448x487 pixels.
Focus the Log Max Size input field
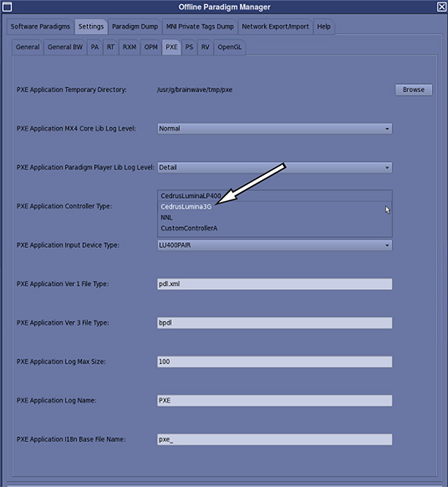[274, 362]
